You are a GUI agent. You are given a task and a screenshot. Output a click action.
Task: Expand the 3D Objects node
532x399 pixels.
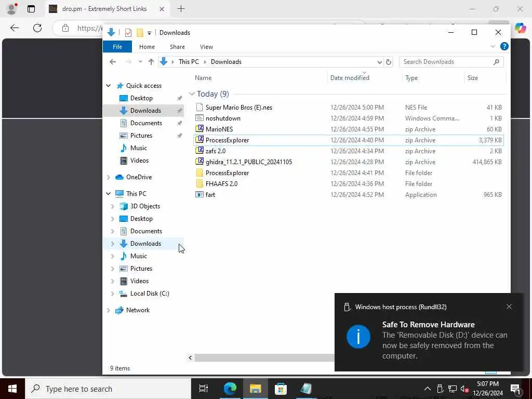[112, 206]
